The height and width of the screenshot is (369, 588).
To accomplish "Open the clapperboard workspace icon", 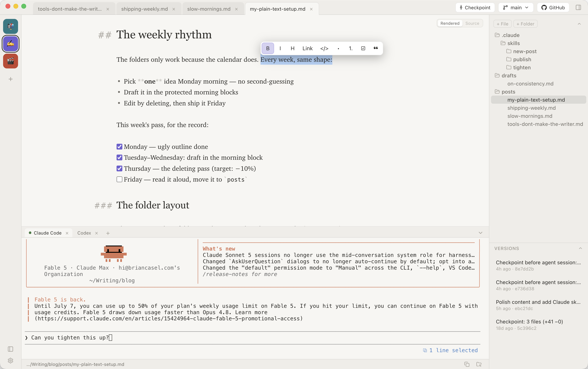I will tap(10, 61).
